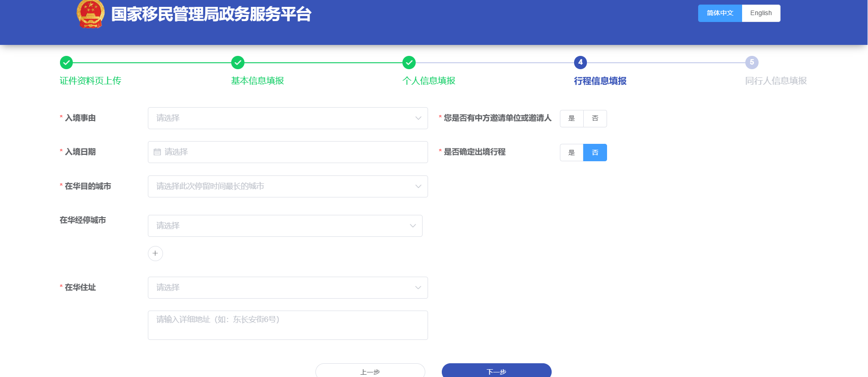This screenshot has width=868, height=377.
Task: Select 否 for 中方邀请单位或邀请人
Action: pos(595,119)
